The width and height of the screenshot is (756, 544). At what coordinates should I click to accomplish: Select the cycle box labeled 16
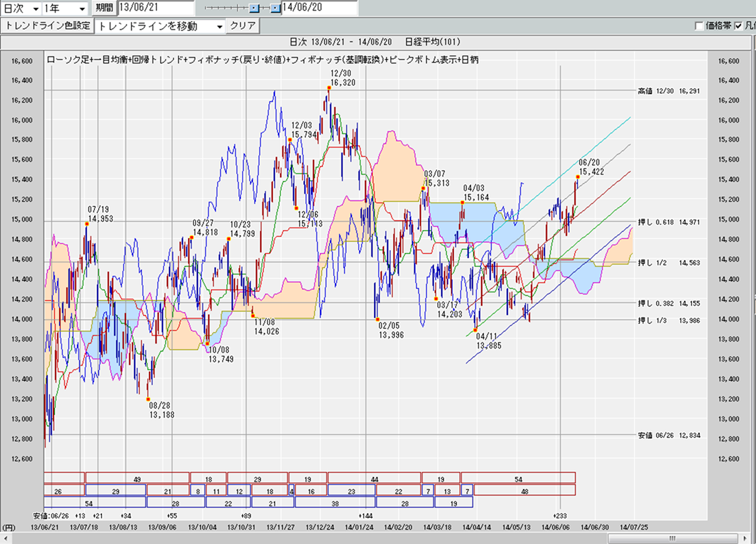[x=311, y=491]
